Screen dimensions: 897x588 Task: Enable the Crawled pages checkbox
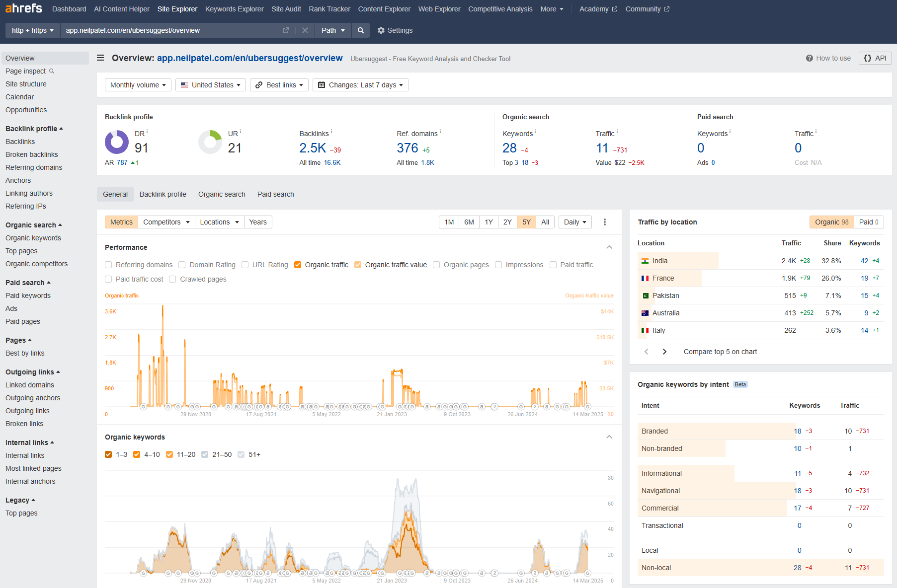click(x=172, y=279)
